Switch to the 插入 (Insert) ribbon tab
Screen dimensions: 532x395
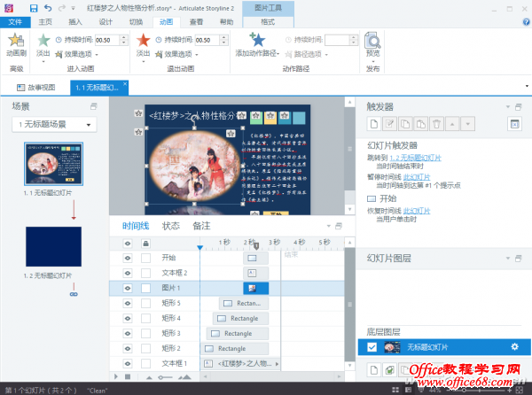point(75,21)
